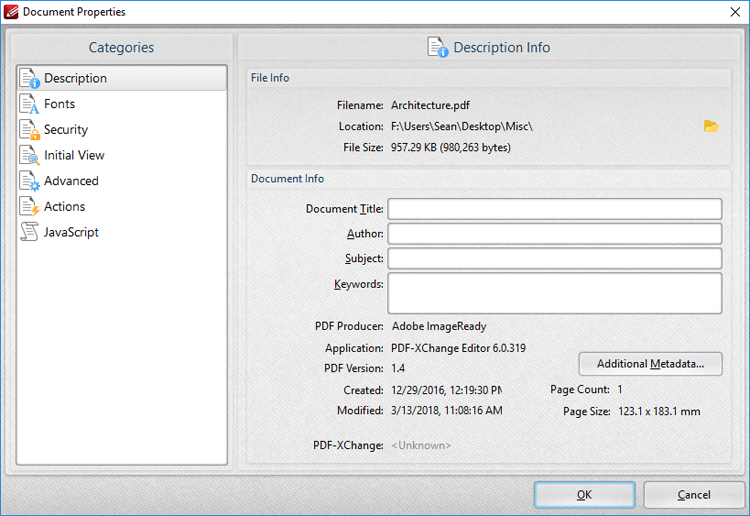Click the Adobe ImageReady producer value
This screenshot has height=516, width=750.
pyautogui.click(x=439, y=326)
